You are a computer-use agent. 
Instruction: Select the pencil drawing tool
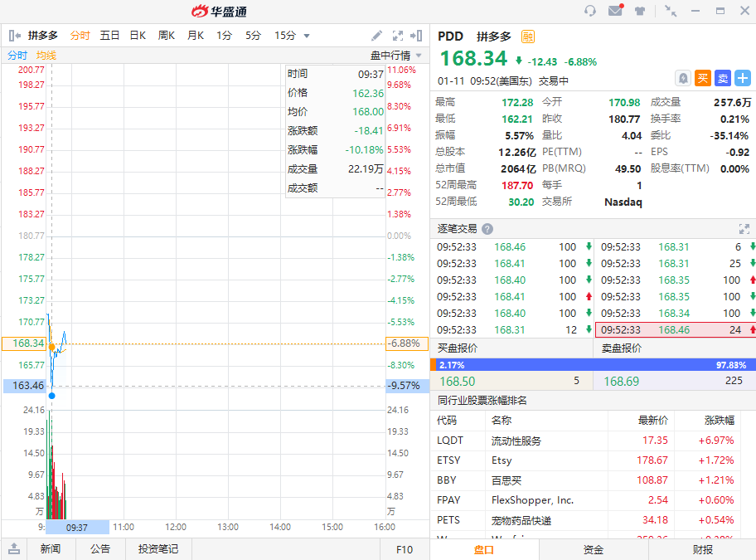[x=376, y=36]
